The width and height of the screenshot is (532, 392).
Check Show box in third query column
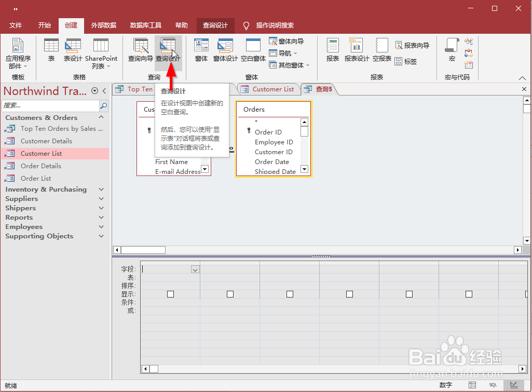[290, 294]
